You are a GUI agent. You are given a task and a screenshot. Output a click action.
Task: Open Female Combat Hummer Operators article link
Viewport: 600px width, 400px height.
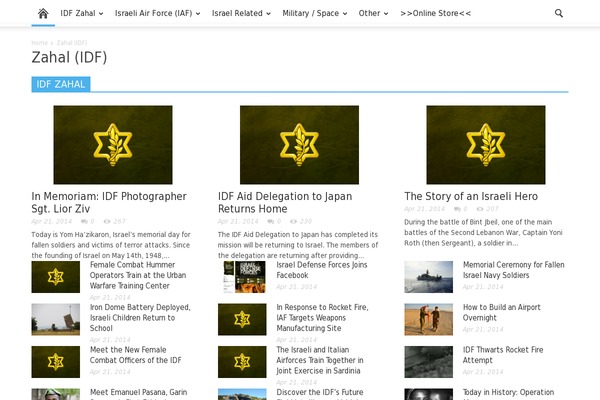pyautogui.click(x=138, y=275)
